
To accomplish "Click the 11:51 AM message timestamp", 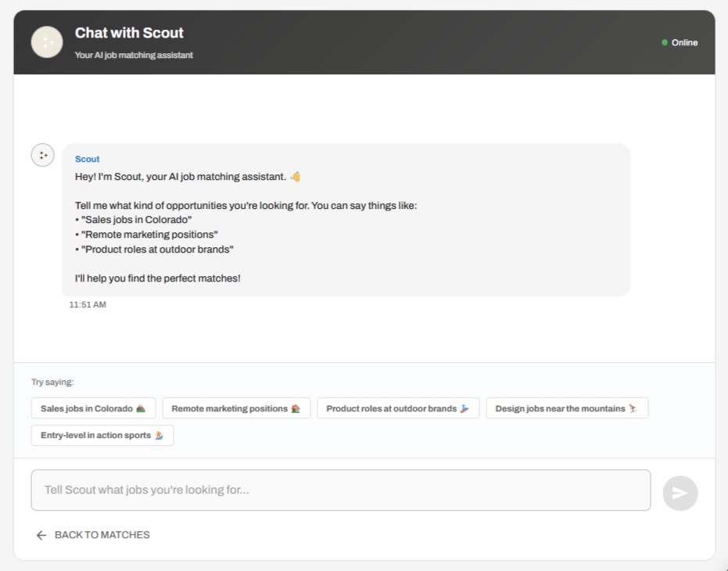I will coord(88,304).
